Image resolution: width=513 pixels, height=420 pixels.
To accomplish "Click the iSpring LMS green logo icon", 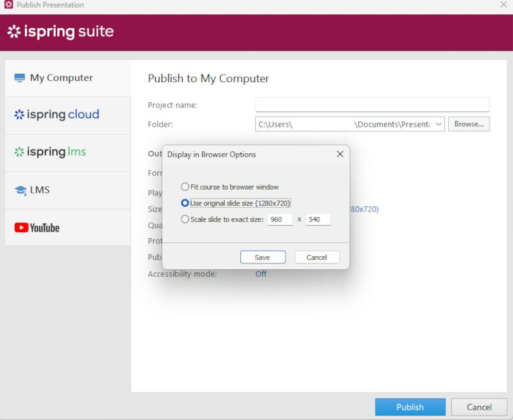I will tap(19, 152).
